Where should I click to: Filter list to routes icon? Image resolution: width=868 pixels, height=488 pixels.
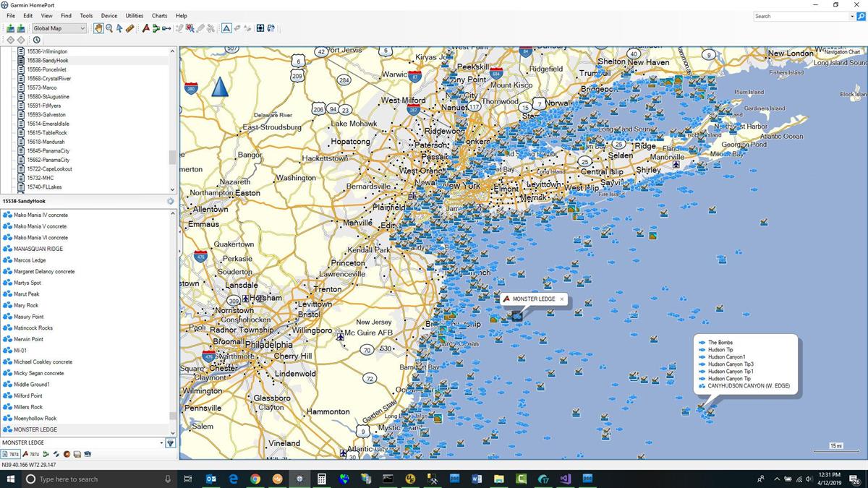point(46,454)
